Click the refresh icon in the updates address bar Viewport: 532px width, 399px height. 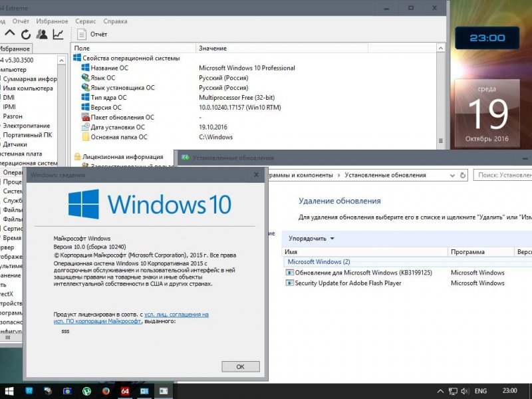pos(462,176)
